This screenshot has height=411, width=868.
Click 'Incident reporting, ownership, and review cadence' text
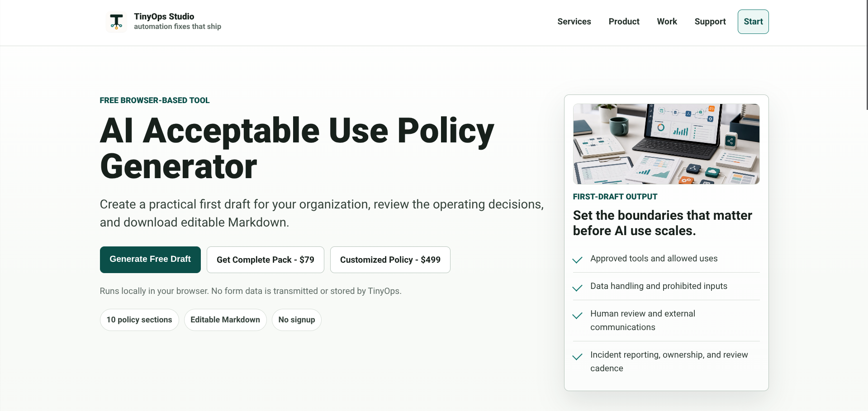(x=669, y=361)
